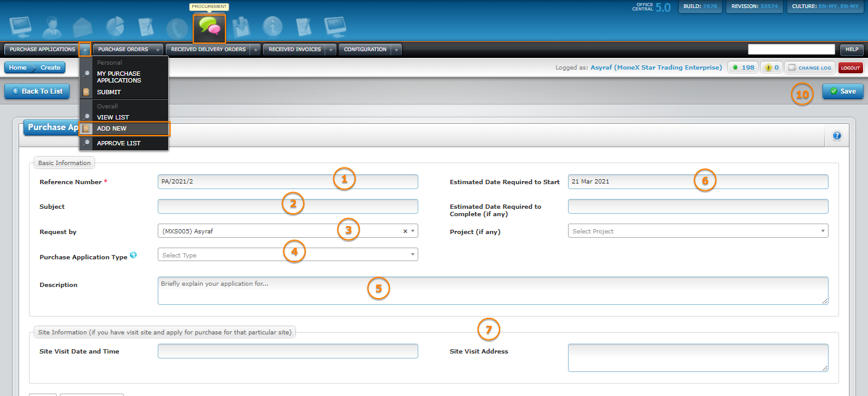The width and height of the screenshot is (868, 396).
Task: Focus the Site Visit Date and Time field
Action: click(x=288, y=351)
